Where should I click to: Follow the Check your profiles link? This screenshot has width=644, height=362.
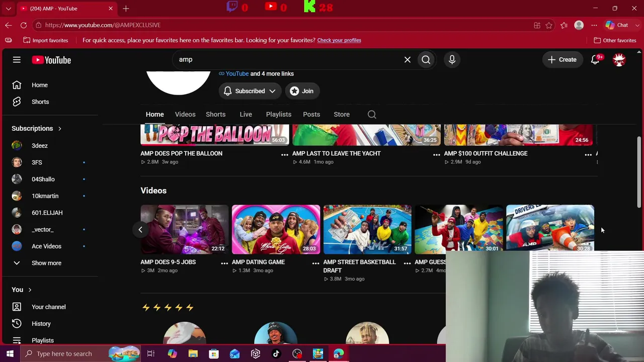pyautogui.click(x=339, y=40)
